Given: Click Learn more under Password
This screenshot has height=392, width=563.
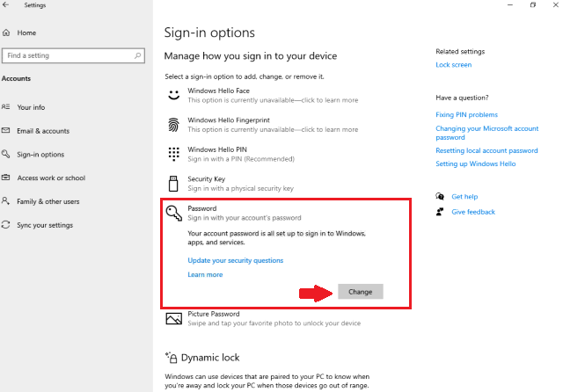Looking at the screenshot, I should [205, 275].
